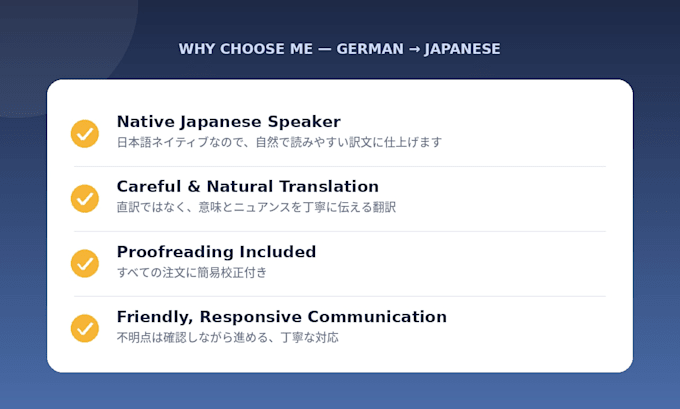The width and height of the screenshot is (680, 409).
Task: Select the Native Japanese Speaker heading
Action: point(229,122)
